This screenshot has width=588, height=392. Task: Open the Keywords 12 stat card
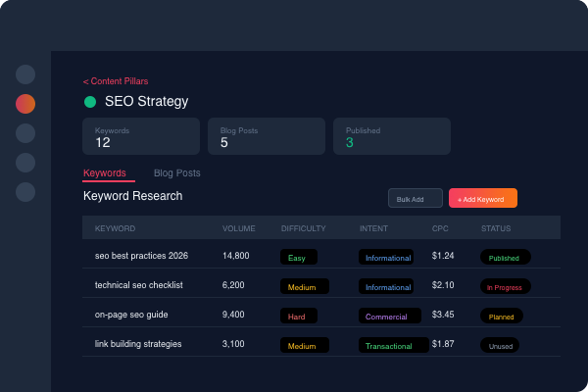click(x=141, y=136)
